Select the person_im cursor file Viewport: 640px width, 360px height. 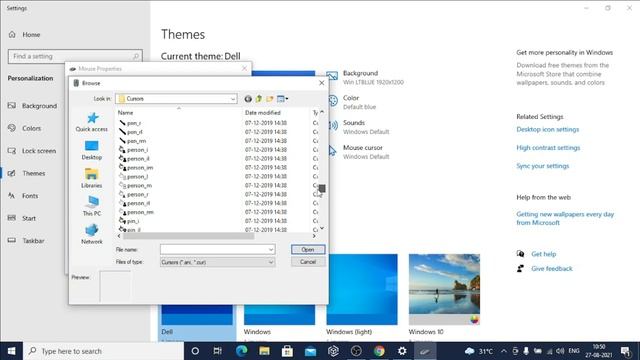click(136, 168)
